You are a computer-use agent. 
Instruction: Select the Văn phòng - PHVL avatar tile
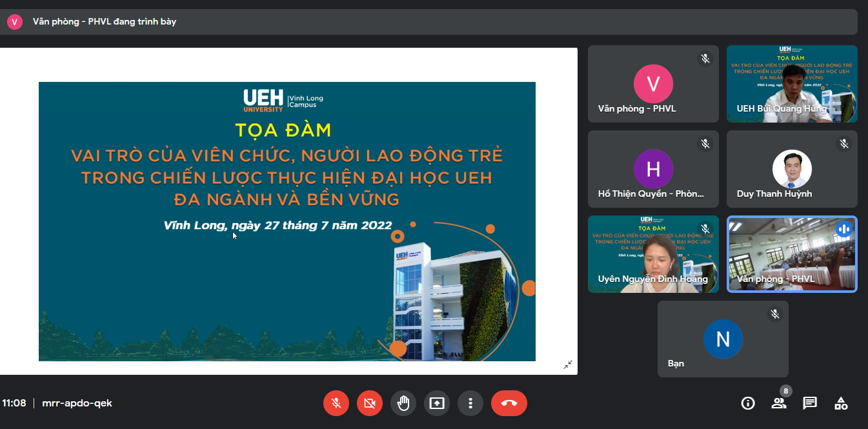coord(653,84)
